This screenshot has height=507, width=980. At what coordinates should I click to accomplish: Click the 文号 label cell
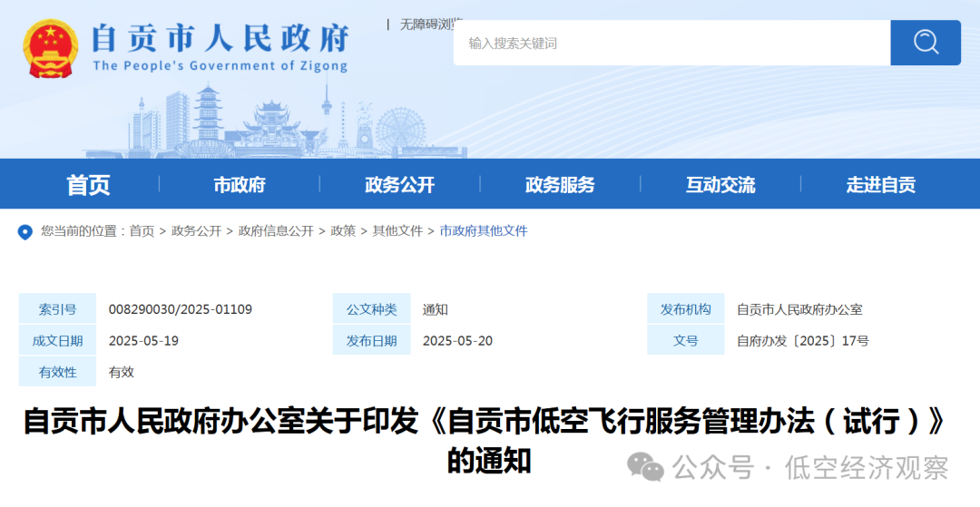[x=686, y=340]
